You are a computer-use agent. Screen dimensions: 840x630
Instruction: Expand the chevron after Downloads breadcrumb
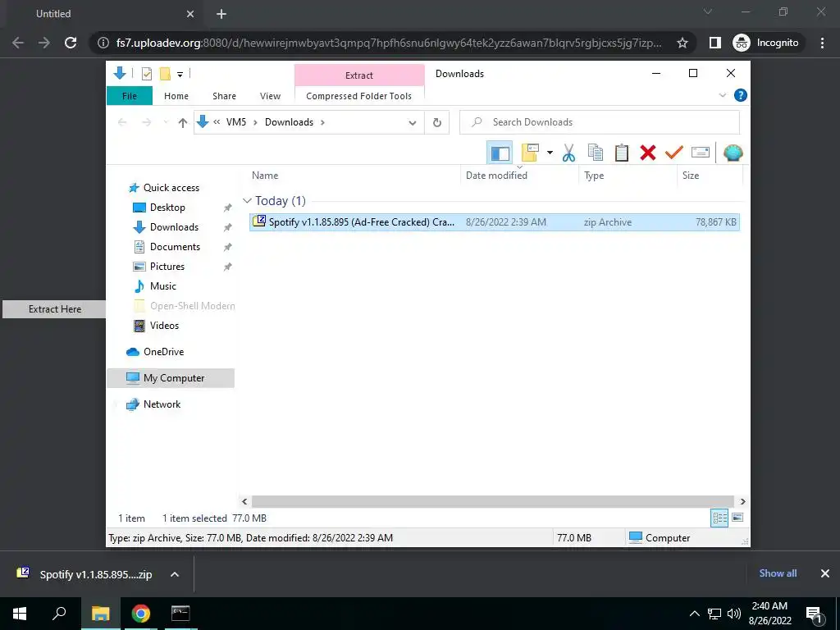pyautogui.click(x=322, y=123)
